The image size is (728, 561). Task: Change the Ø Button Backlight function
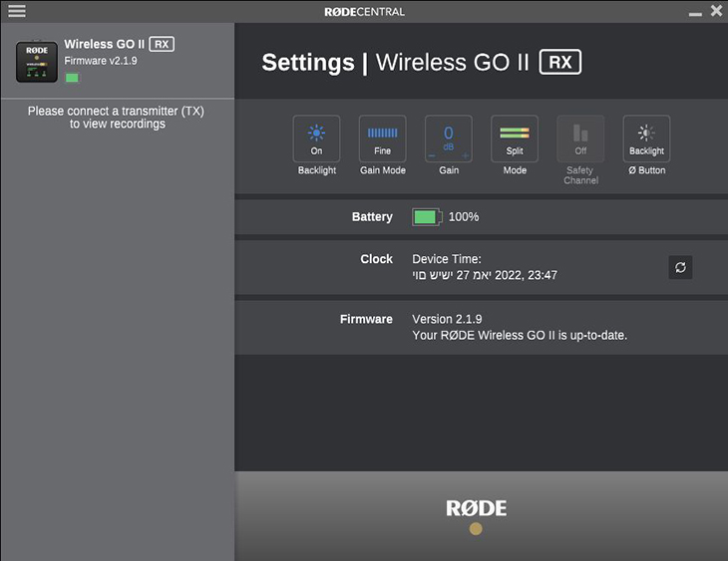(x=646, y=139)
